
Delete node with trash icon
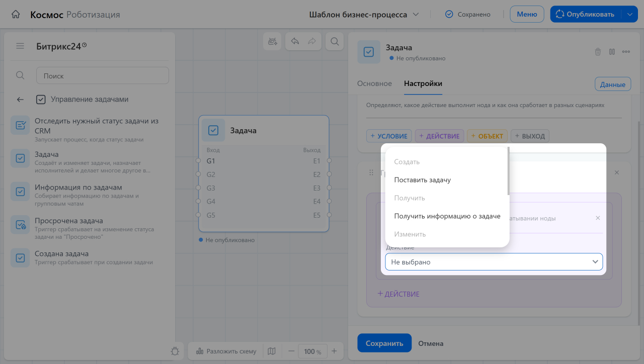click(598, 51)
